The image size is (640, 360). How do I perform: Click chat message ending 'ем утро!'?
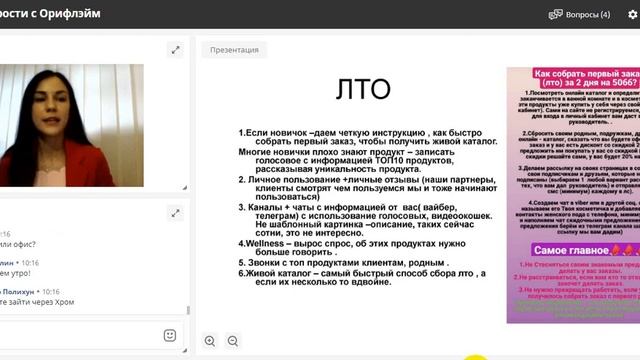coord(15,273)
